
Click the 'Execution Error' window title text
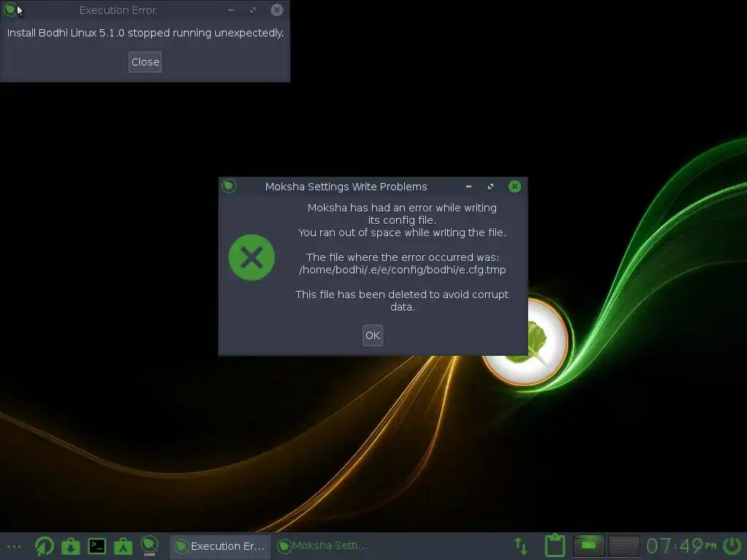click(117, 10)
